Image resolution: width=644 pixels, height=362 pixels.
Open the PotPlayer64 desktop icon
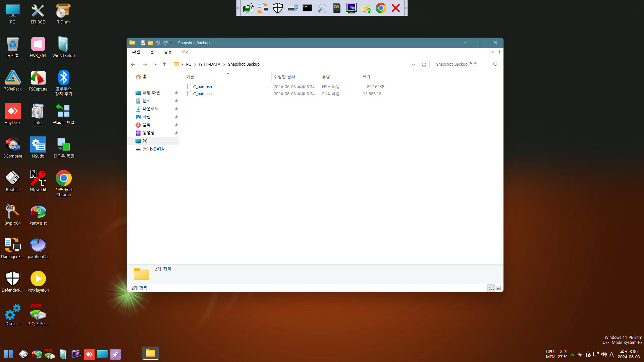[x=38, y=282]
